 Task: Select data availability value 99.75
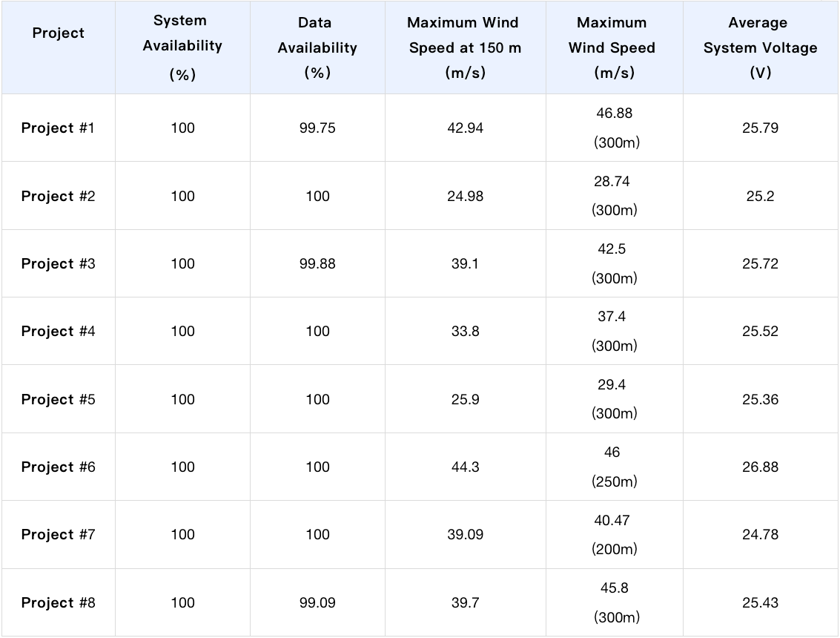click(x=317, y=128)
